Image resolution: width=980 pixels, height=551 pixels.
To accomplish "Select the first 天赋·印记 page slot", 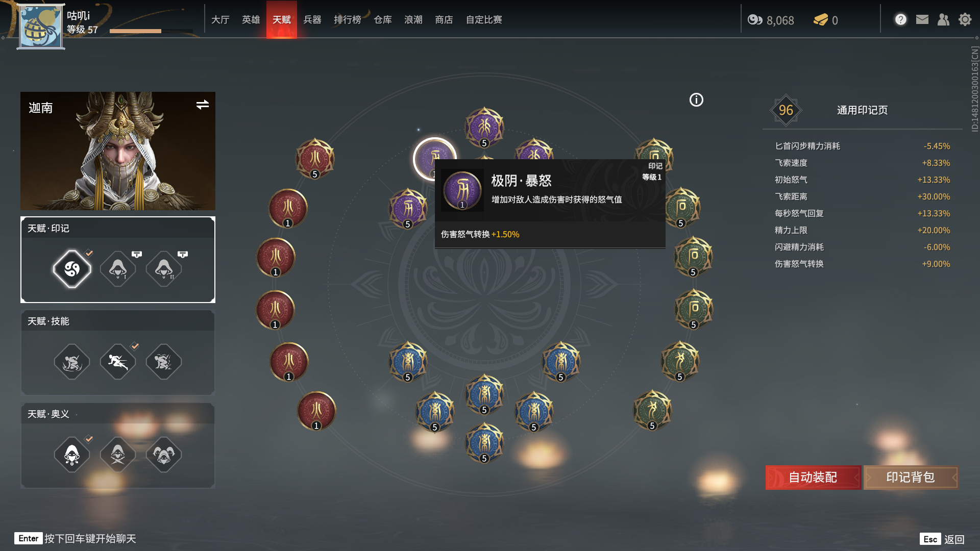I will point(72,269).
